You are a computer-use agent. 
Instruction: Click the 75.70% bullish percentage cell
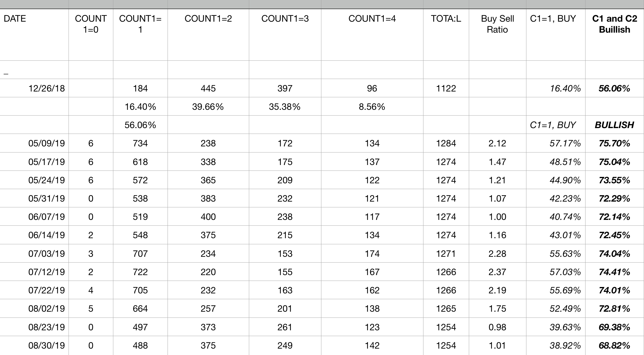click(614, 143)
